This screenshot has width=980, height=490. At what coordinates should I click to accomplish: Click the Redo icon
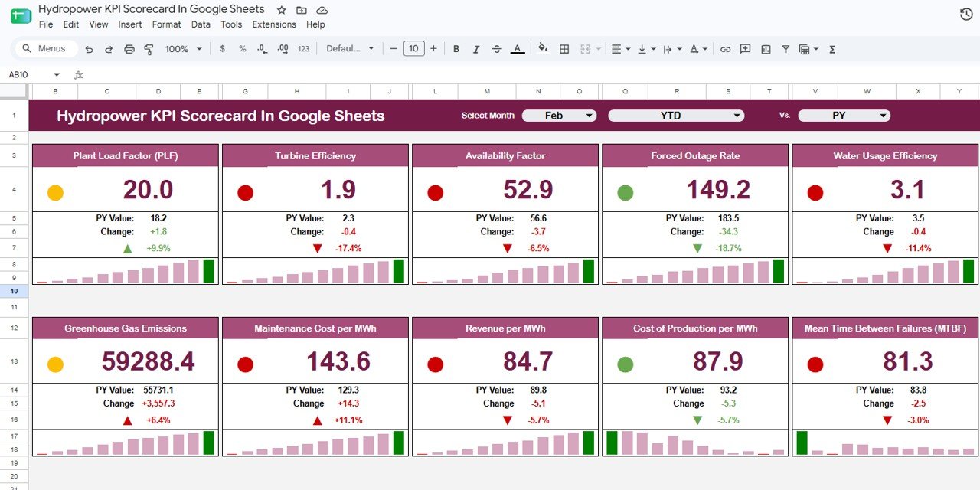tap(109, 49)
